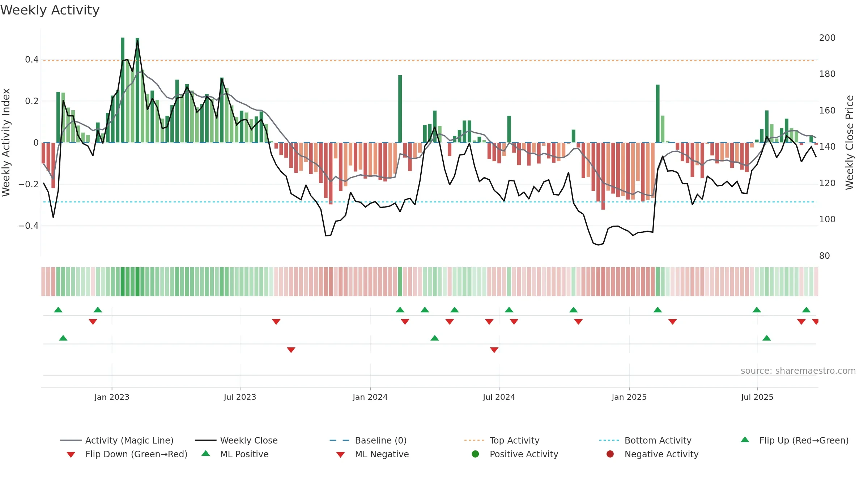Click the 140 price tick label
The height and width of the screenshot is (488, 868).
tap(827, 147)
